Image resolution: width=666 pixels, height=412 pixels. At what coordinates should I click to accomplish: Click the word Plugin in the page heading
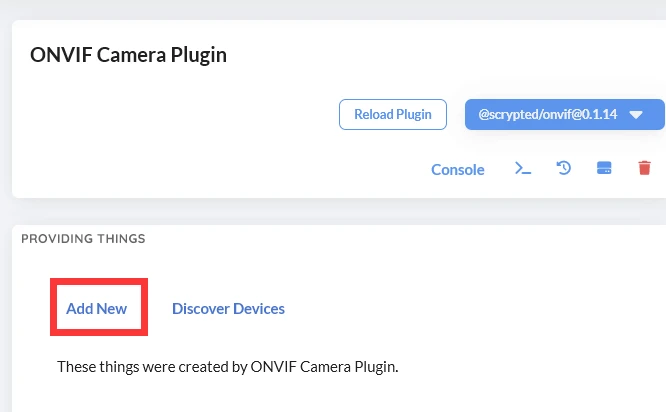click(x=200, y=54)
